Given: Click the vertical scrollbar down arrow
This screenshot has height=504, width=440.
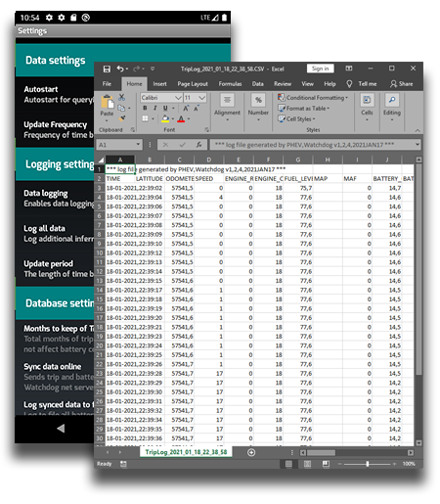Looking at the screenshot, I should [x=418, y=442].
